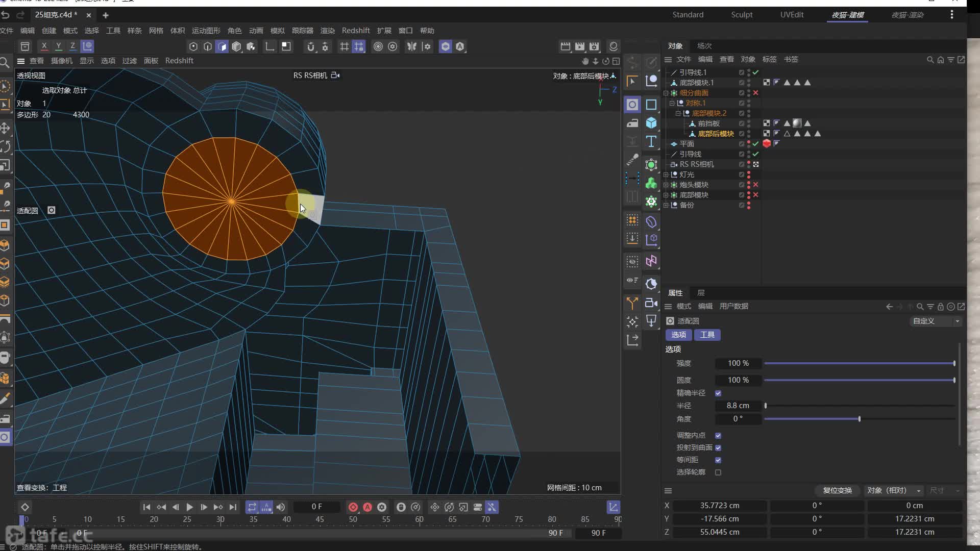Collapse the 对称.1 tree node

click(x=672, y=103)
